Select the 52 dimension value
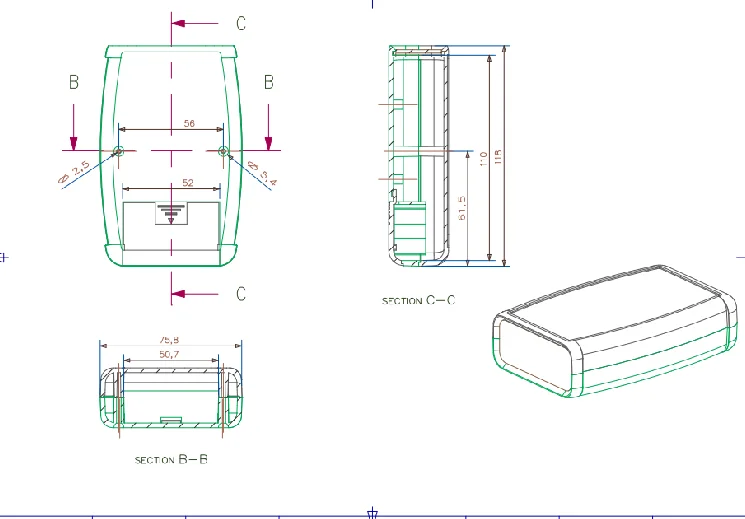 (188, 183)
